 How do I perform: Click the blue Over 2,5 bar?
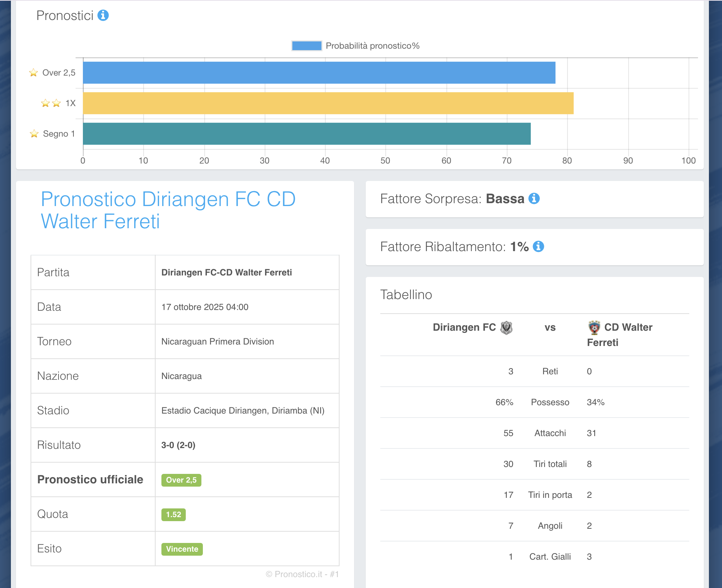(x=319, y=73)
